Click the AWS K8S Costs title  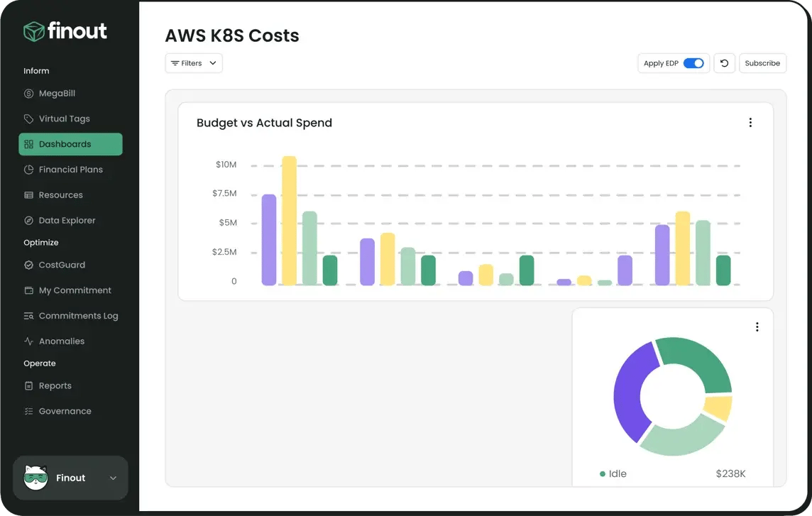tap(232, 35)
